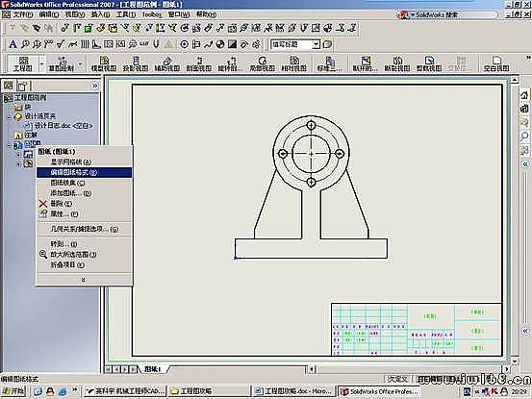Click the 空白视图 empty view tool
Image resolution: width=532 pixels, height=399 pixels.
496,63
